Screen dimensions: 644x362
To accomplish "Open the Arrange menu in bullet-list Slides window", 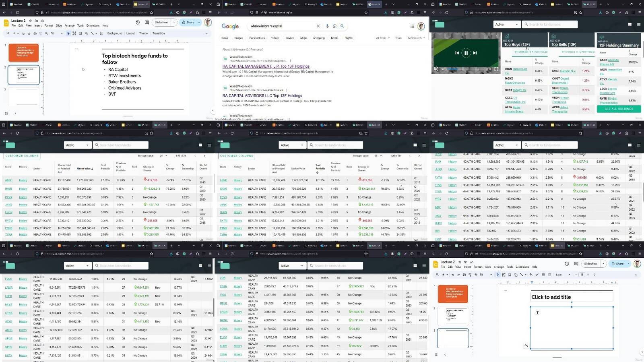I will click(x=70, y=25).
